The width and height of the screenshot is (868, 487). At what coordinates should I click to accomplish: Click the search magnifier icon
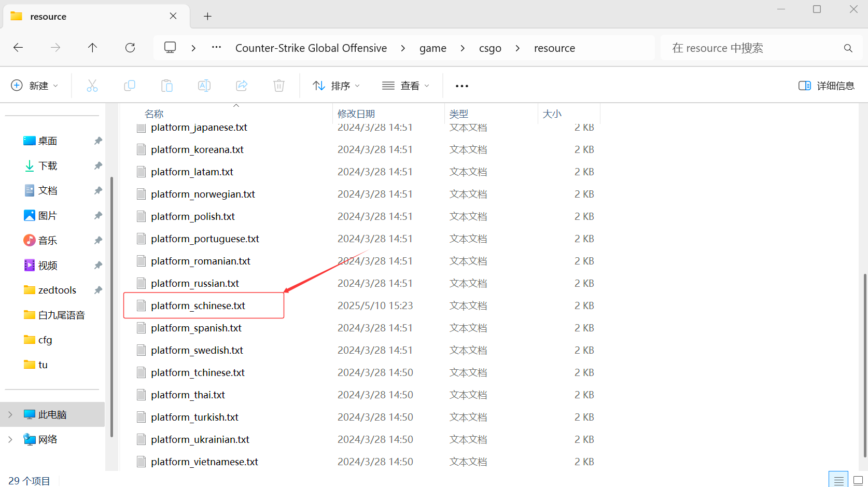(848, 48)
